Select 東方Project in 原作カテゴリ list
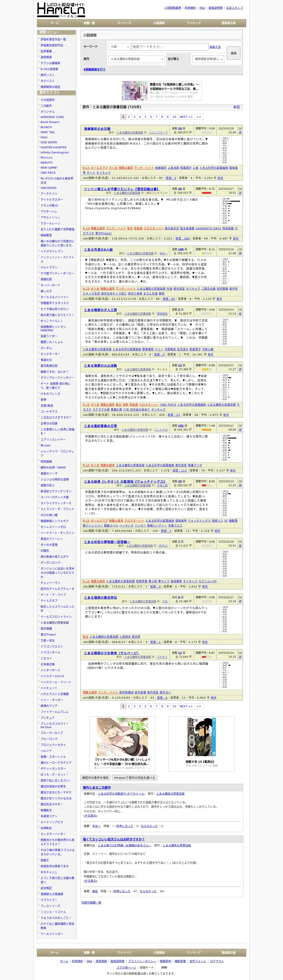The height and width of the screenshot is (980, 283). coord(48,635)
